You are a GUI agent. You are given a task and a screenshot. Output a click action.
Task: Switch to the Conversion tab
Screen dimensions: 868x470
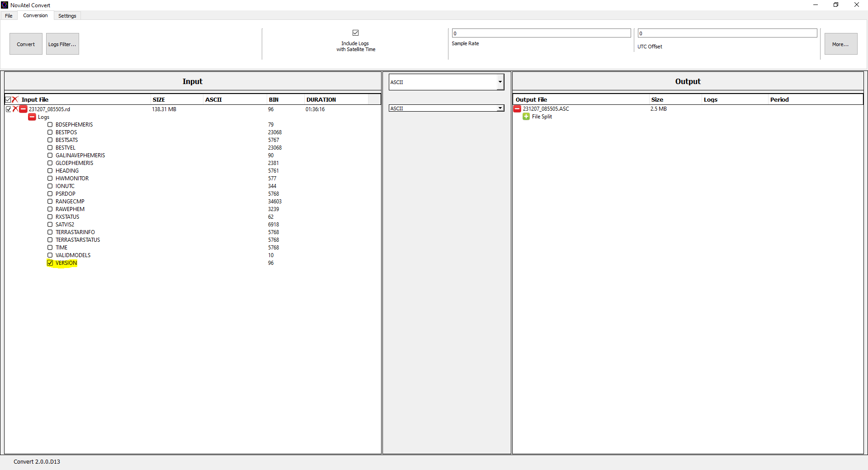click(35, 15)
